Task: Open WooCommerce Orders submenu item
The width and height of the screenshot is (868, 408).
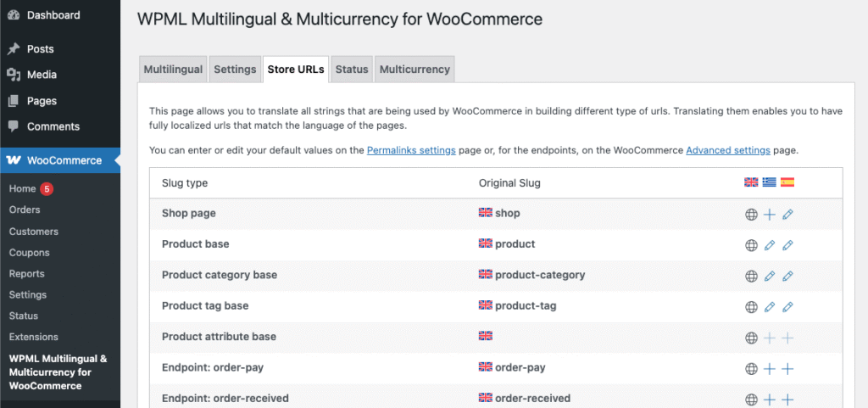Action: [x=25, y=210]
